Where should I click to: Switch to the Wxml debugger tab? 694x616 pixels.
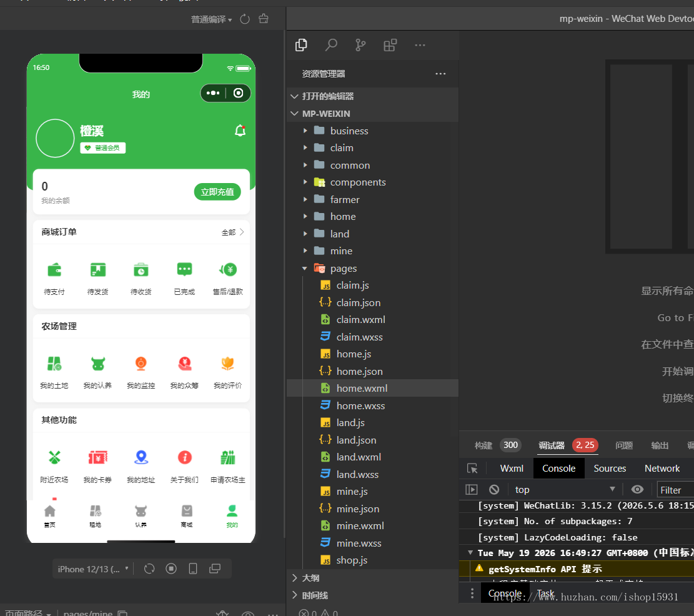pos(512,469)
